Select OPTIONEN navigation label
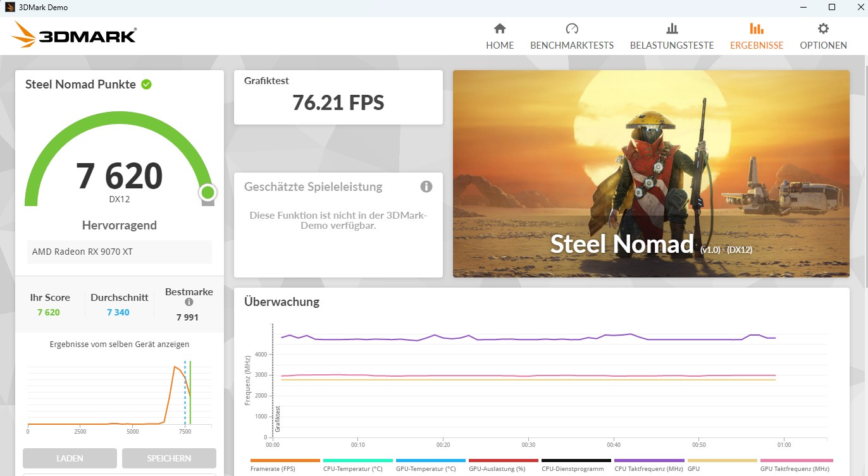The width and height of the screenshot is (868, 476). coord(823,46)
